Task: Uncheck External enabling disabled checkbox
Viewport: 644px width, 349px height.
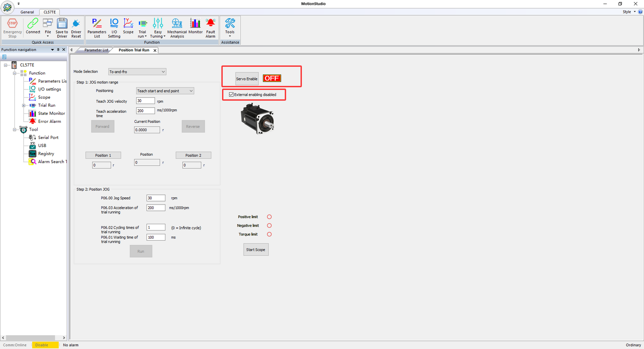Action: [x=231, y=95]
